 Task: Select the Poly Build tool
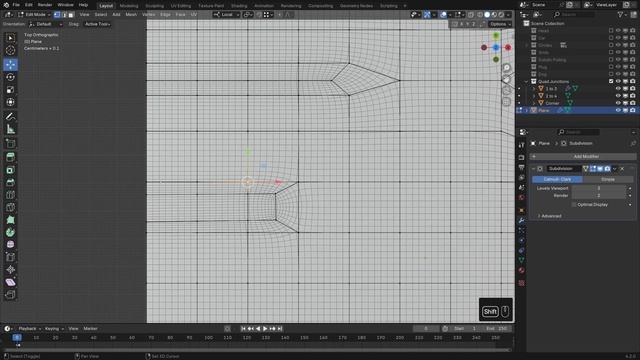tap(10, 220)
